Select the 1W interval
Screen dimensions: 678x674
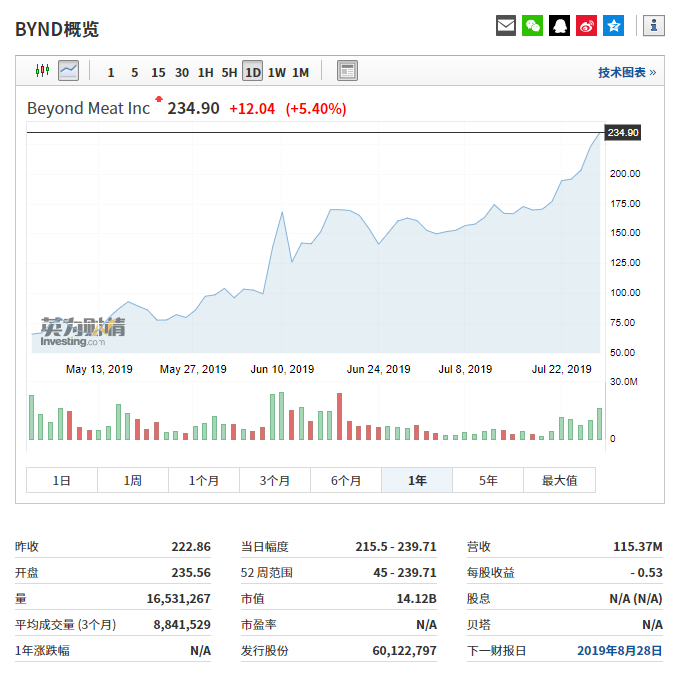click(277, 72)
